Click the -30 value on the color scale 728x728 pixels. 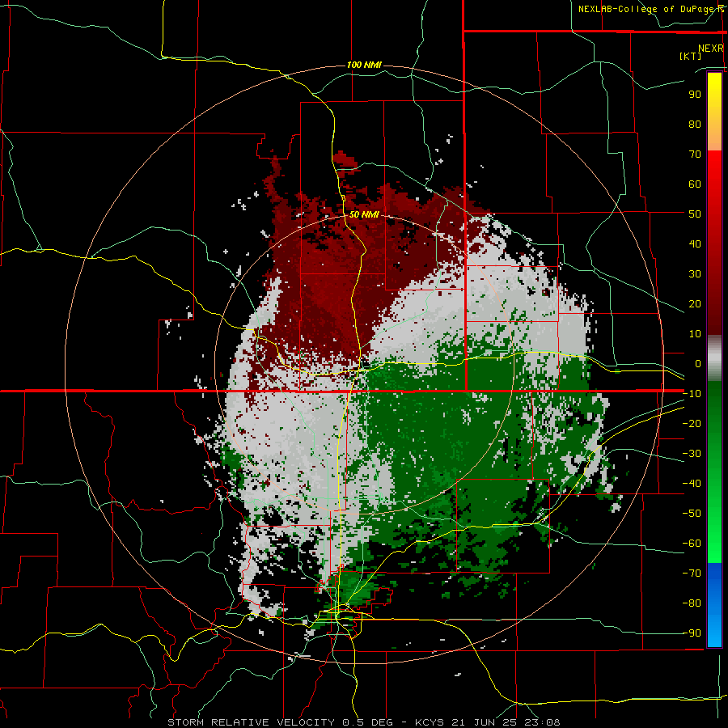click(692, 454)
